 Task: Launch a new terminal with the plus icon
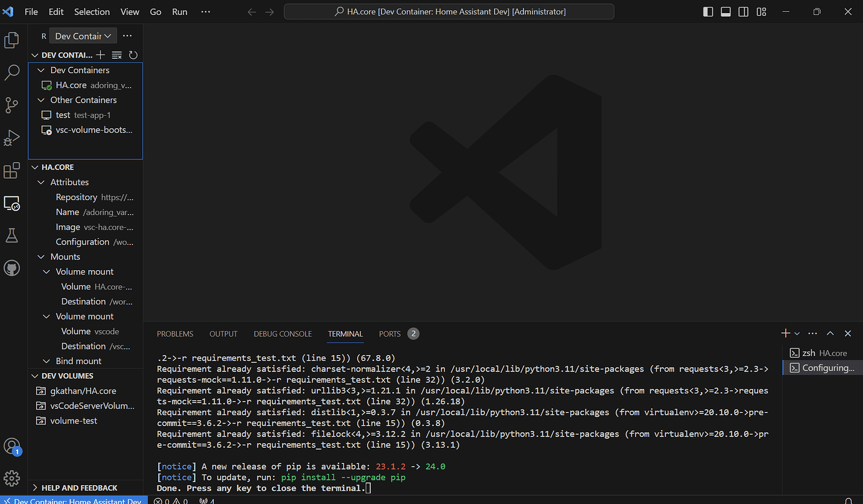[x=785, y=333]
